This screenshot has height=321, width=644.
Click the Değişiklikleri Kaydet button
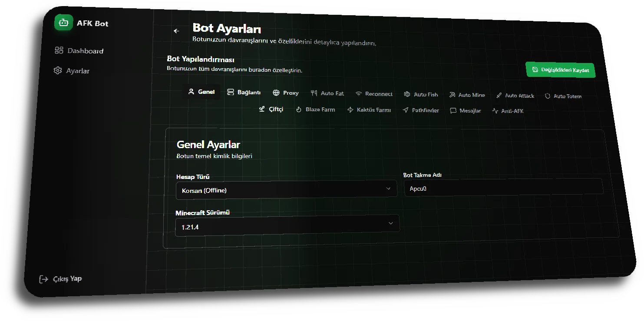560,69
